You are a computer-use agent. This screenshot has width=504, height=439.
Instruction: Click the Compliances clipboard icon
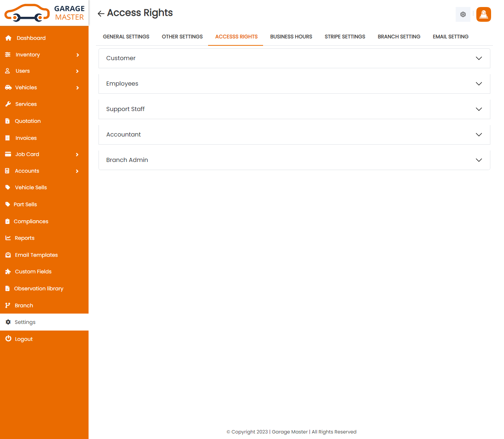click(x=7, y=221)
